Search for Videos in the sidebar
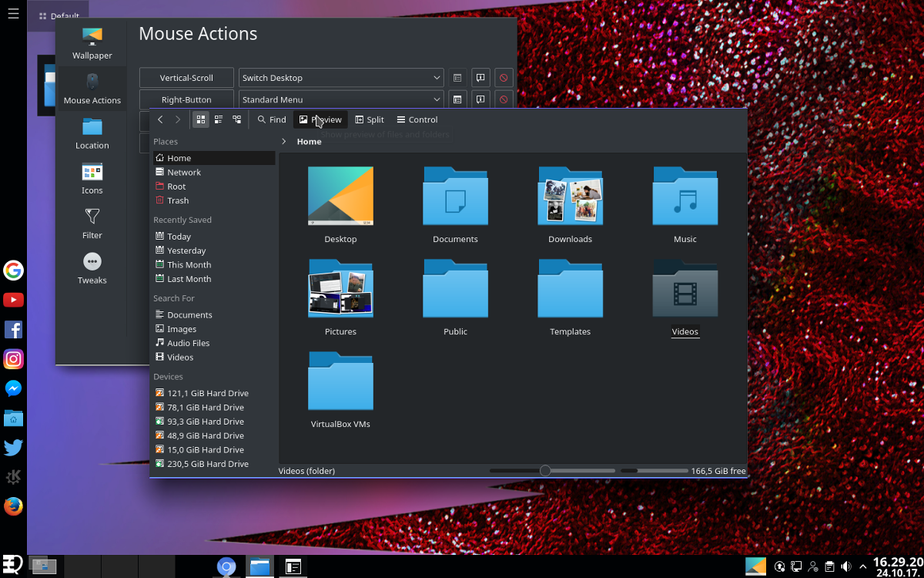 coord(213,357)
